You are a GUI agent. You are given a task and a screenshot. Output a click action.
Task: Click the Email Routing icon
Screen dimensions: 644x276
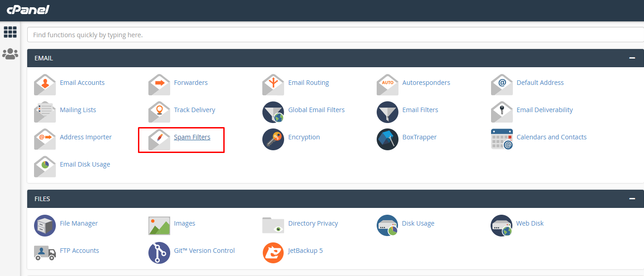pos(273,84)
